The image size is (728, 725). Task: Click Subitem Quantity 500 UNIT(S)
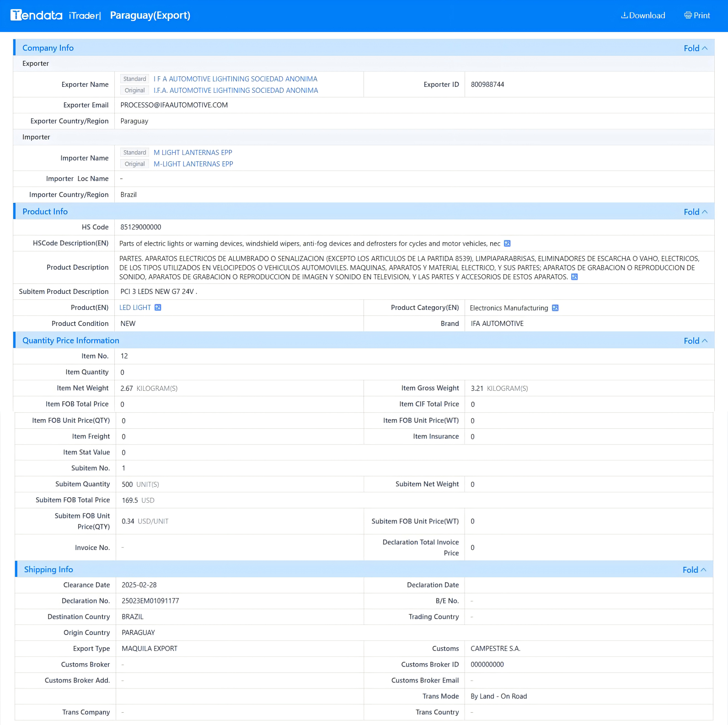point(140,485)
